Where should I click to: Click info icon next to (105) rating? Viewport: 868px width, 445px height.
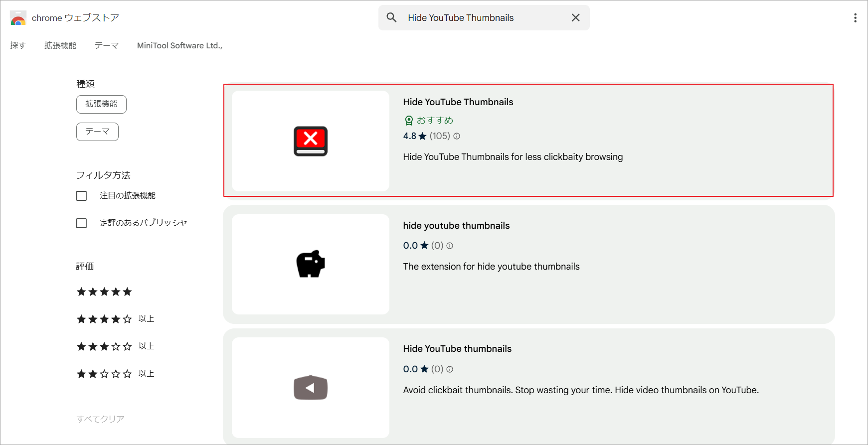pyautogui.click(x=457, y=136)
